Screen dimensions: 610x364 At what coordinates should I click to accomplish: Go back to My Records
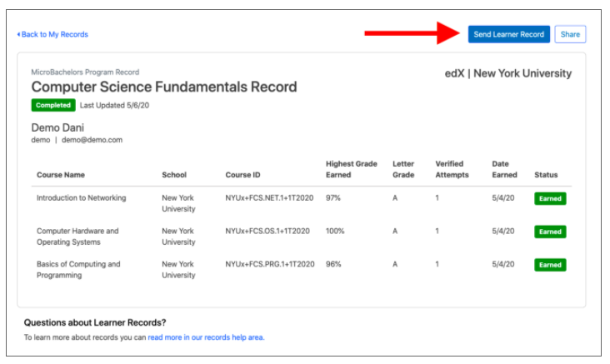click(52, 34)
